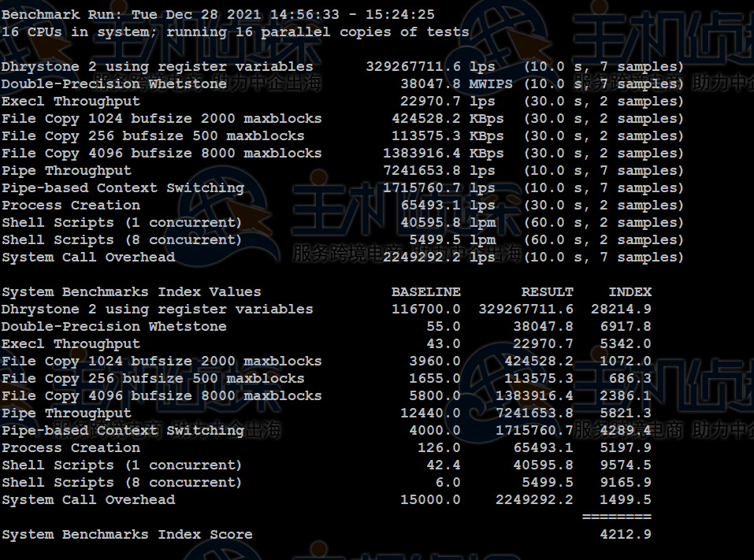Click the Process Creation 65493.1 lps value
Viewport: 754px width, 560px height.
(x=448, y=206)
